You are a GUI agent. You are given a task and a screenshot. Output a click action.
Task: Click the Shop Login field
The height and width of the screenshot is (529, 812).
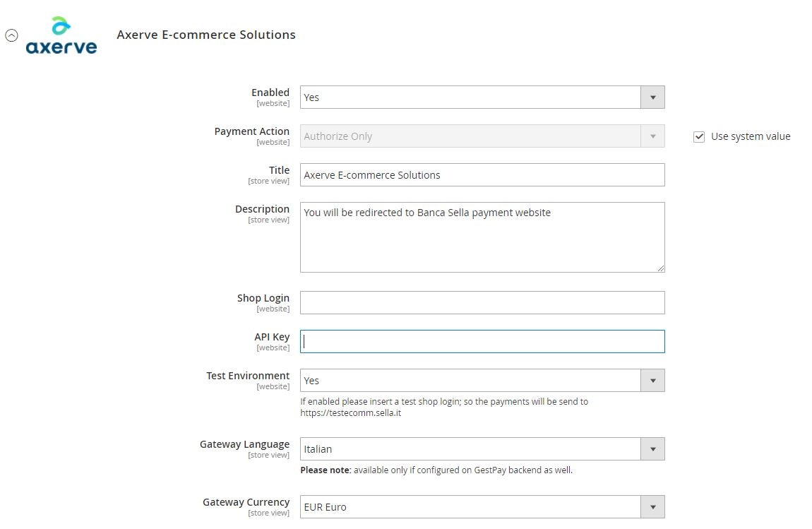point(482,302)
